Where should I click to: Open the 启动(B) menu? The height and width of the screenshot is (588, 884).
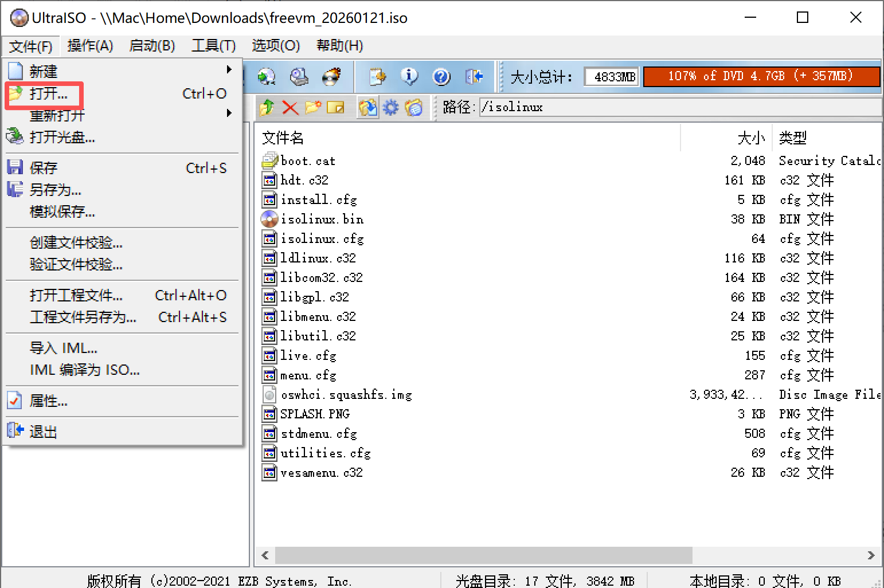point(152,46)
